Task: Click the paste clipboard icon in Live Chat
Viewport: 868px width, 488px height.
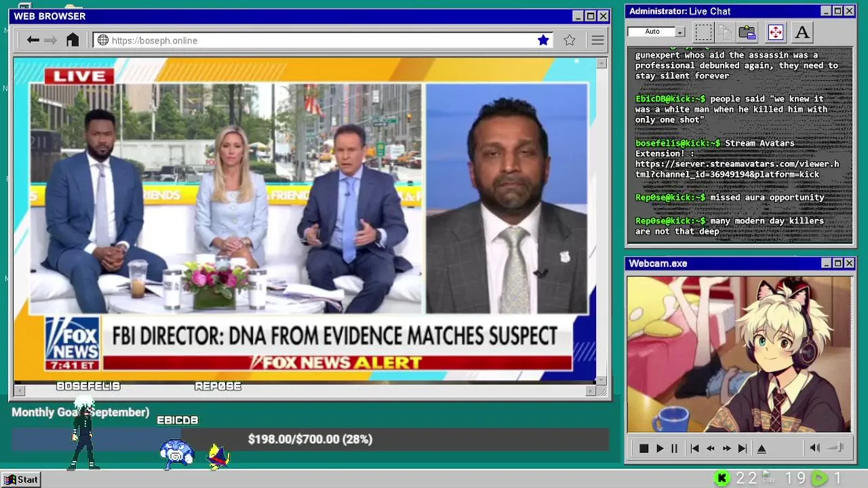Action: (x=747, y=32)
